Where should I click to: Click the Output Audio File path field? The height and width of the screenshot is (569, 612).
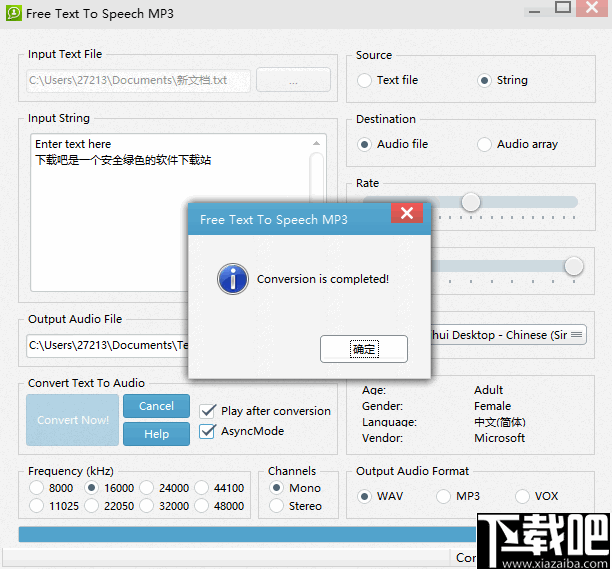(108, 345)
